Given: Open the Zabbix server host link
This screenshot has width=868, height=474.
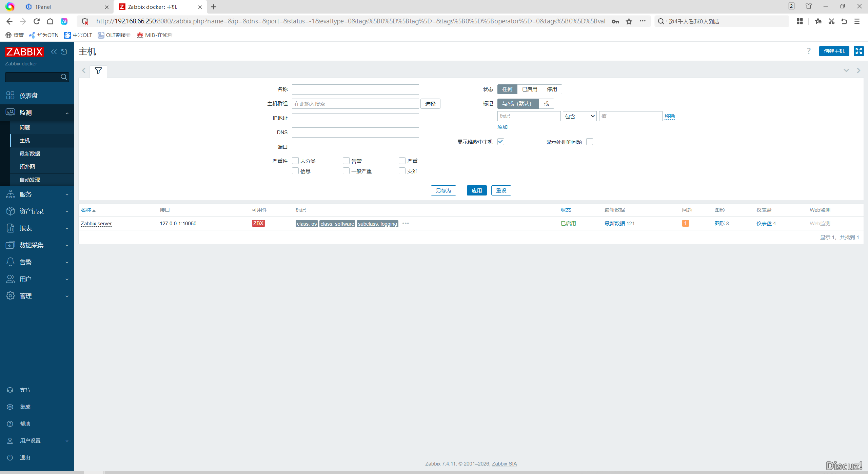Looking at the screenshot, I should (x=96, y=223).
